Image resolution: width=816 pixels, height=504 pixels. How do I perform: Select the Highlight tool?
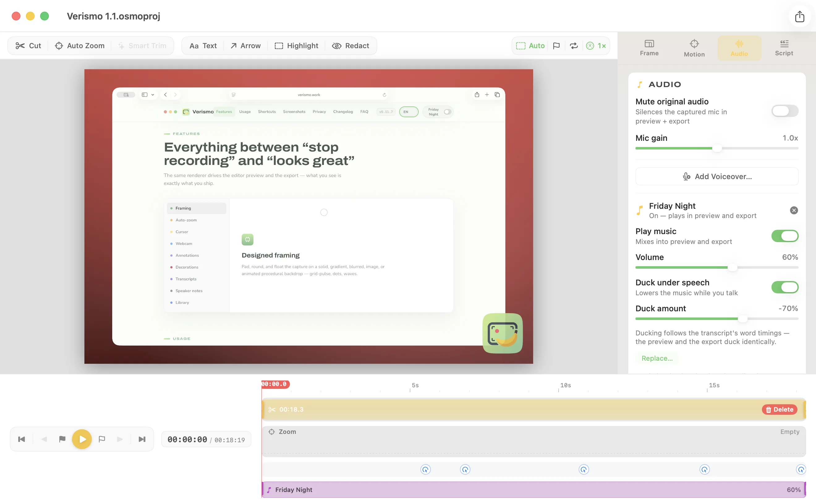point(296,46)
